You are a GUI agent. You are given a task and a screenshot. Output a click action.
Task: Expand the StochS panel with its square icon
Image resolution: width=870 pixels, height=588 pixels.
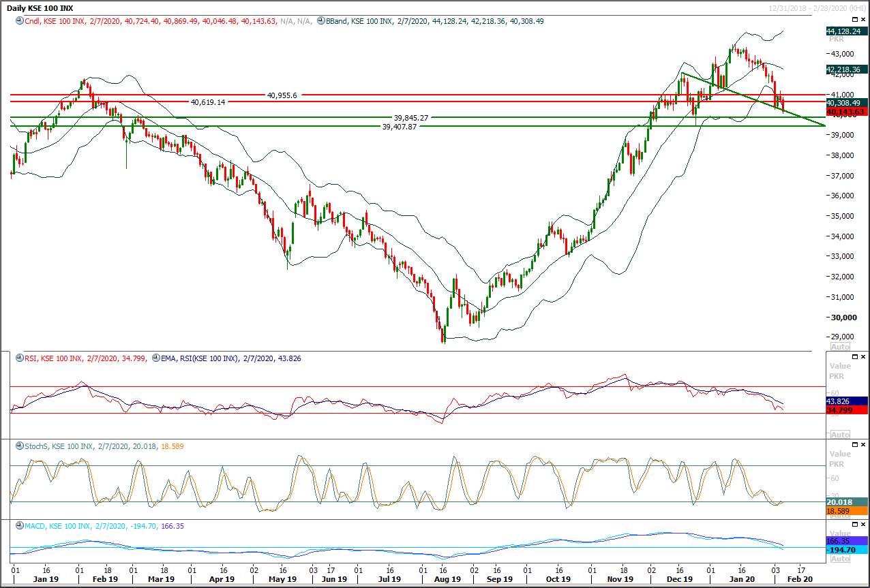(854, 445)
